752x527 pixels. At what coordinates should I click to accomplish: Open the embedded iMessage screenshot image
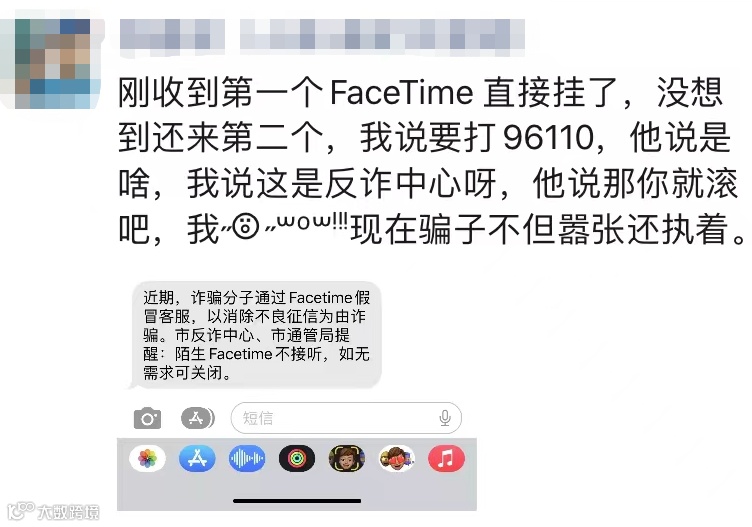297,395
